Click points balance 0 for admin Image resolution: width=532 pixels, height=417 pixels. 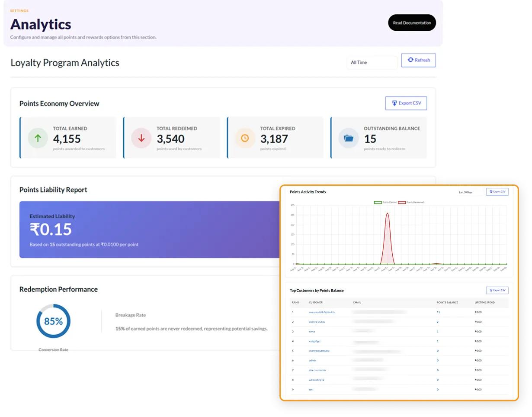438,360
